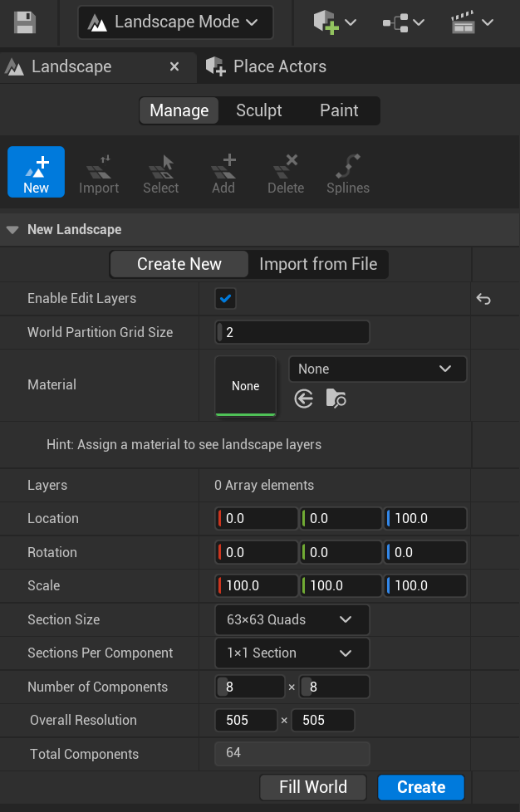Select the Import landscape tool
The width and height of the screenshot is (520, 812).
(99, 172)
